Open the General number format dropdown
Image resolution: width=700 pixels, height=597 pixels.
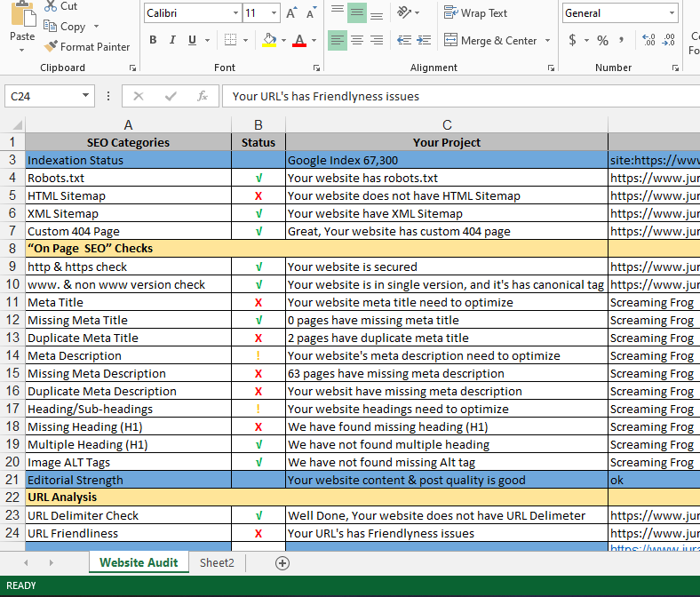[672, 13]
